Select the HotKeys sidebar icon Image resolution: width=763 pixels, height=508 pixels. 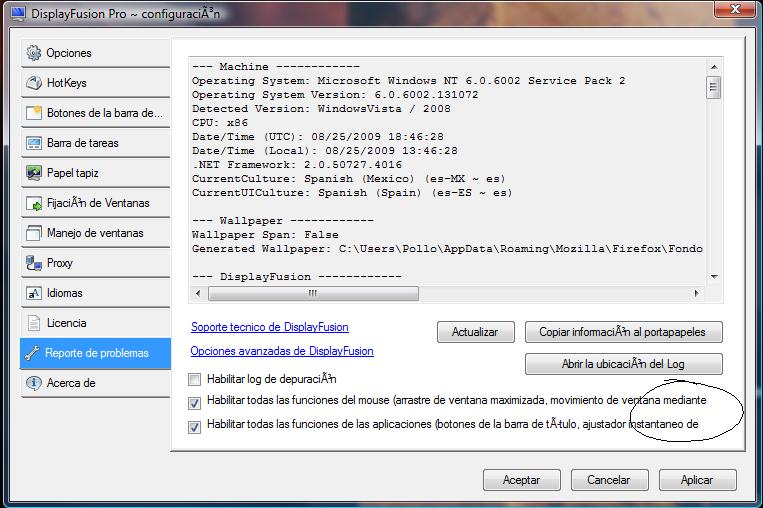[33, 83]
